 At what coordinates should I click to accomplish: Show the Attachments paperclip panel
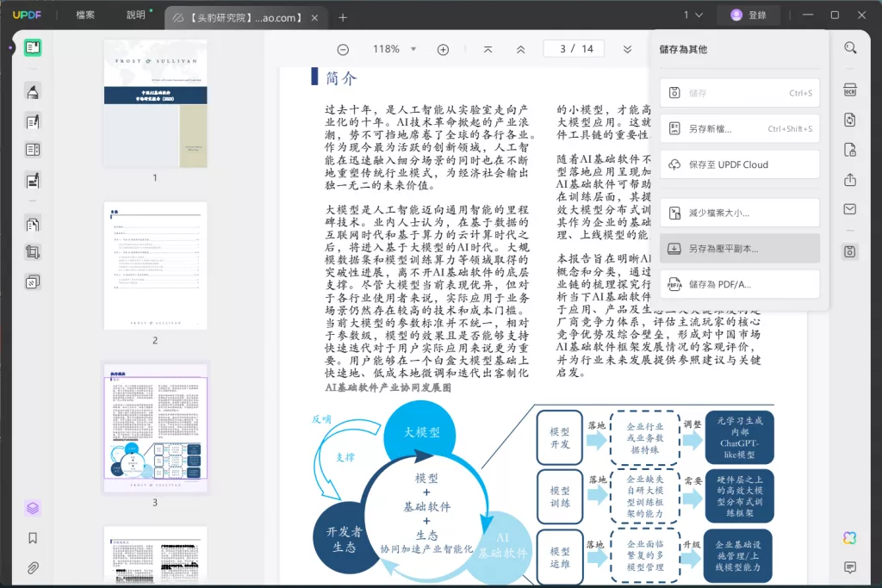(33, 567)
